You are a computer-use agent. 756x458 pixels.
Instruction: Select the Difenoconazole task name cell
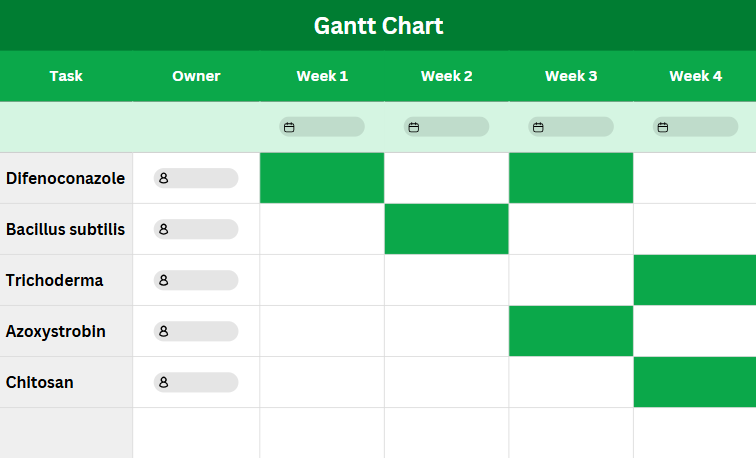66,178
